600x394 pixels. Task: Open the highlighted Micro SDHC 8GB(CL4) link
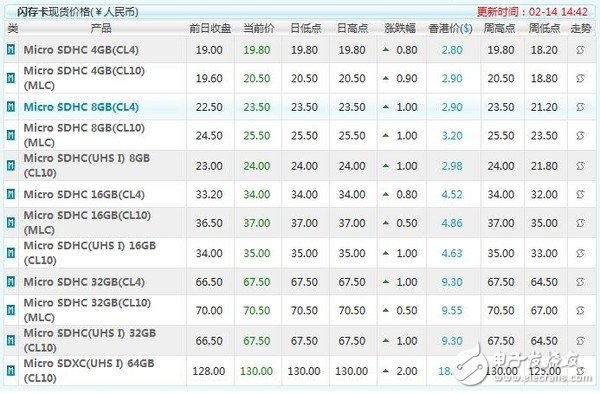pyautogui.click(x=81, y=107)
